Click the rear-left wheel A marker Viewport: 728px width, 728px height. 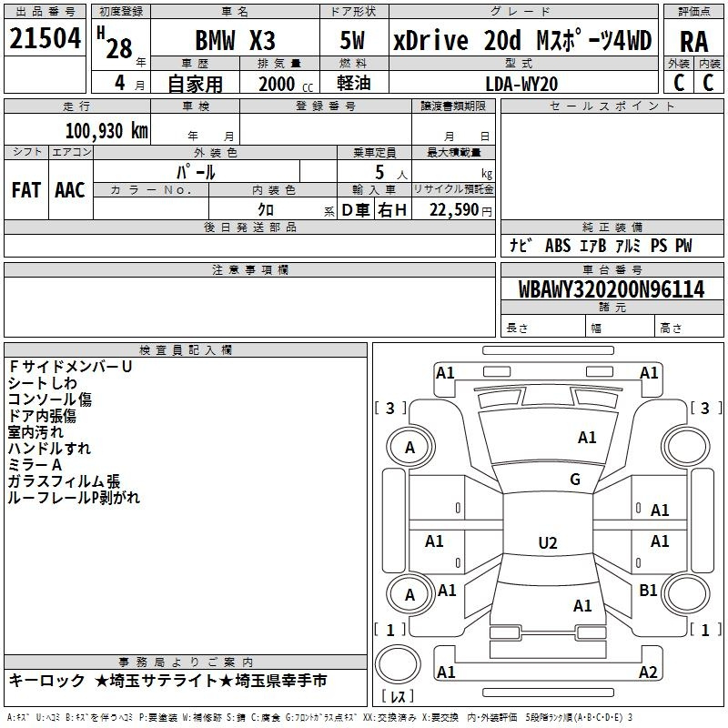point(410,595)
